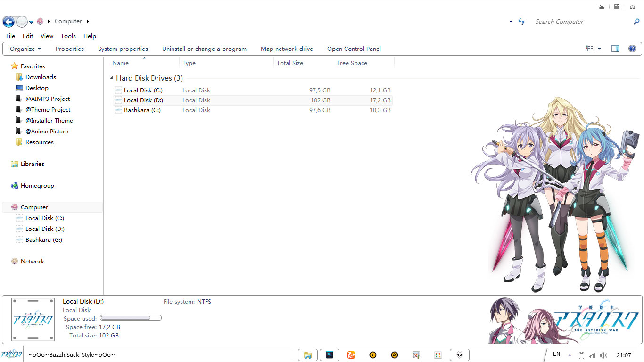This screenshot has height=362, width=644.
Task: Click the Computer breadcrumb in address bar
Action: [x=68, y=21]
